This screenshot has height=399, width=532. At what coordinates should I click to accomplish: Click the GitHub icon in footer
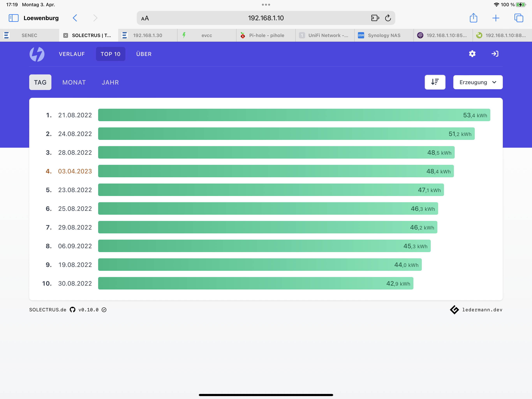coord(72,309)
